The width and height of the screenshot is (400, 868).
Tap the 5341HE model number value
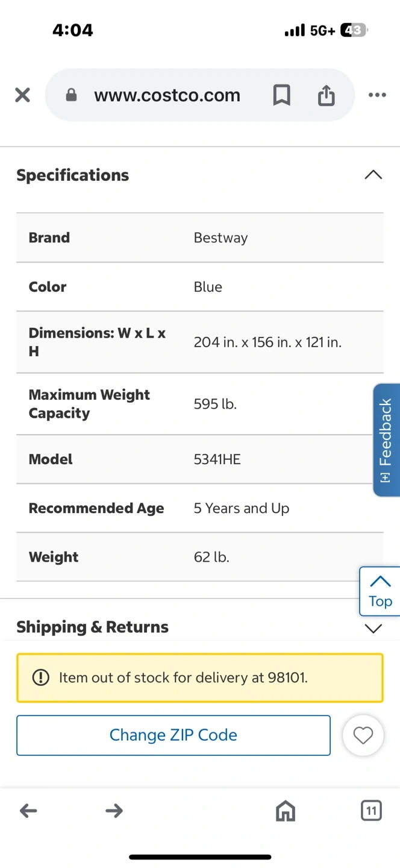coord(217,459)
